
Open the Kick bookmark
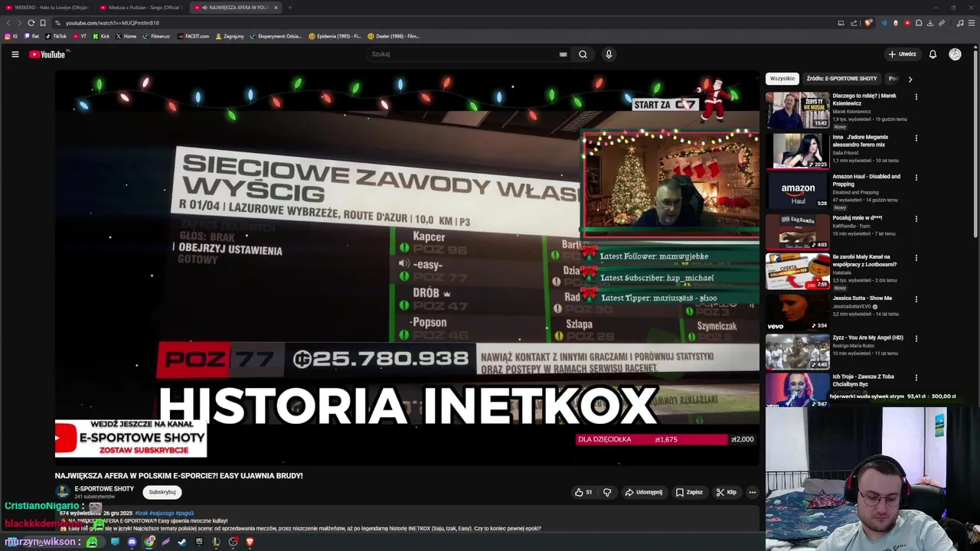pyautogui.click(x=101, y=36)
